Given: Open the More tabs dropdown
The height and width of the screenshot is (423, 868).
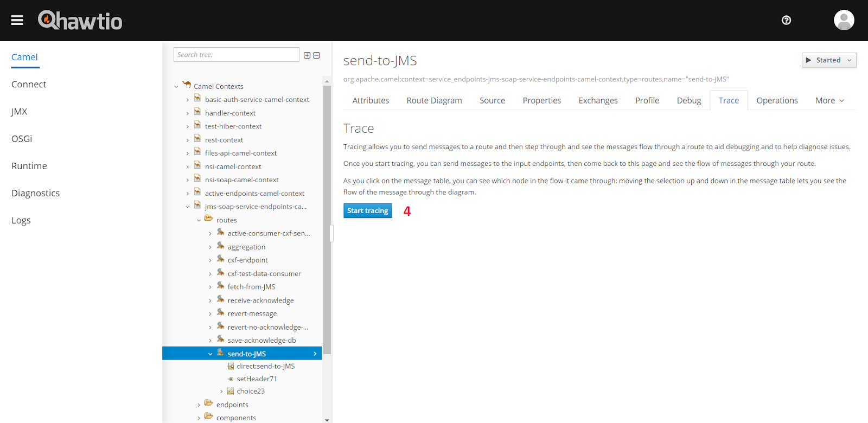Looking at the screenshot, I should click(x=829, y=100).
